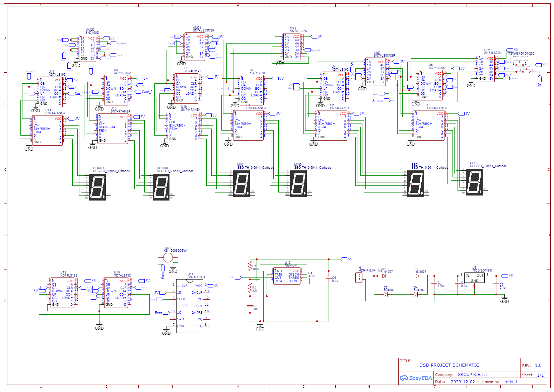Select the SEC0 seven-segment display
This screenshot has width=554, height=392.
coord(474,181)
